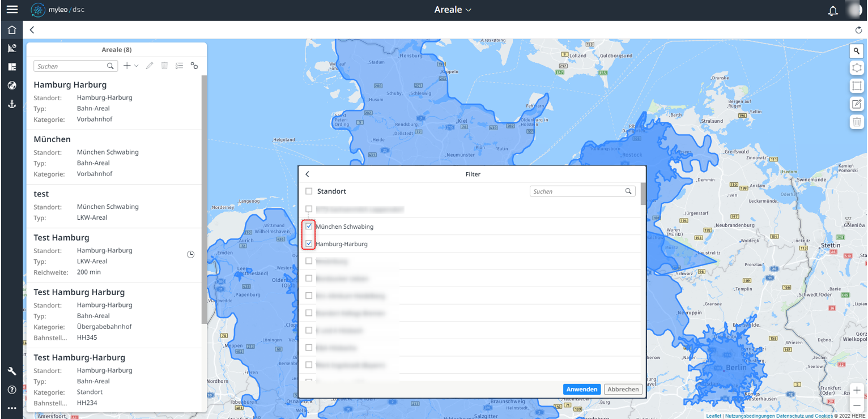
Task: Zoom in on the map
Action: click(857, 391)
